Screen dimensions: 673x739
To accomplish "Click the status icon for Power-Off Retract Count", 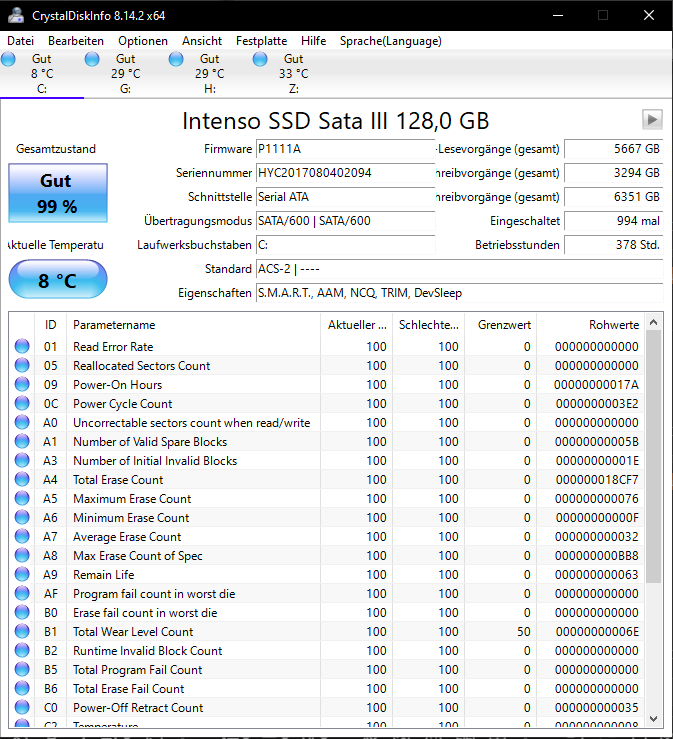I will pos(22,707).
